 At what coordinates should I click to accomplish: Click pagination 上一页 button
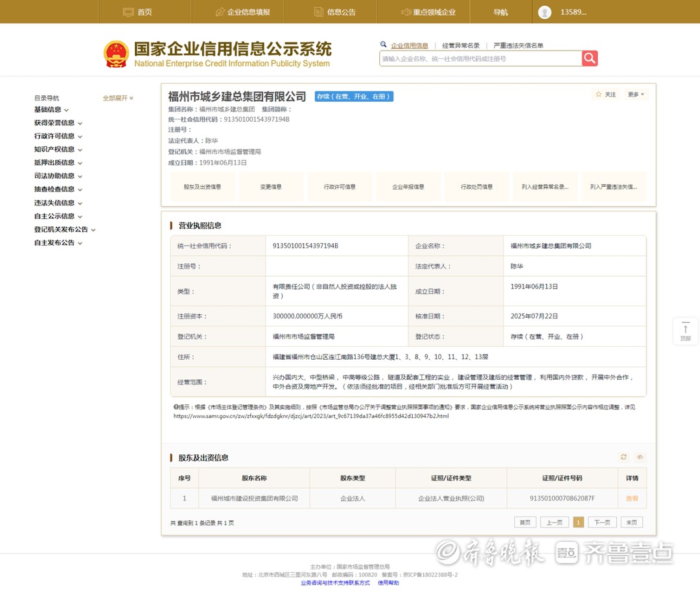coord(554,522)
